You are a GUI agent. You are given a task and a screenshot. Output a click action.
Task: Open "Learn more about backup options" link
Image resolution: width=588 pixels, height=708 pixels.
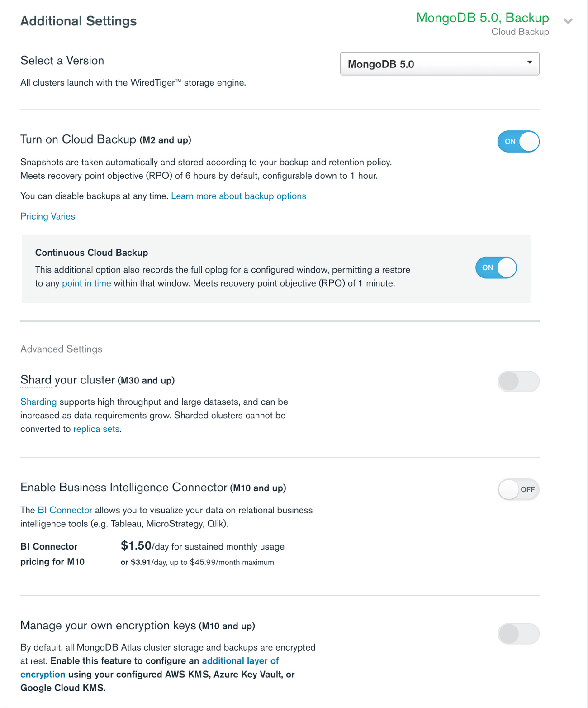(x=238, y=196)
